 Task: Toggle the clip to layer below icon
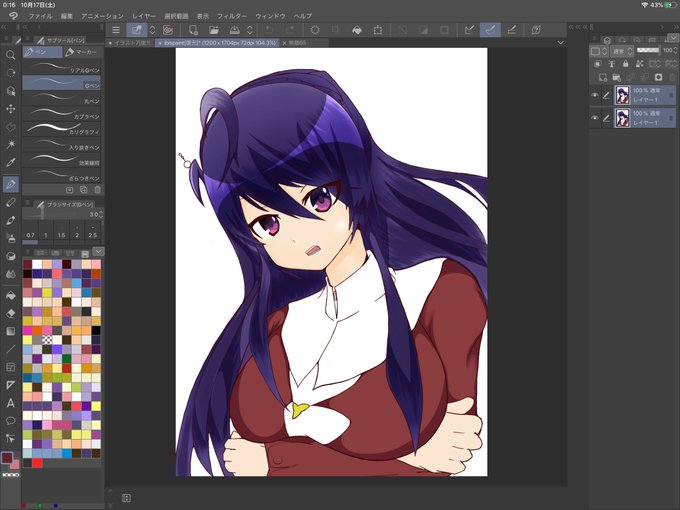598,64
